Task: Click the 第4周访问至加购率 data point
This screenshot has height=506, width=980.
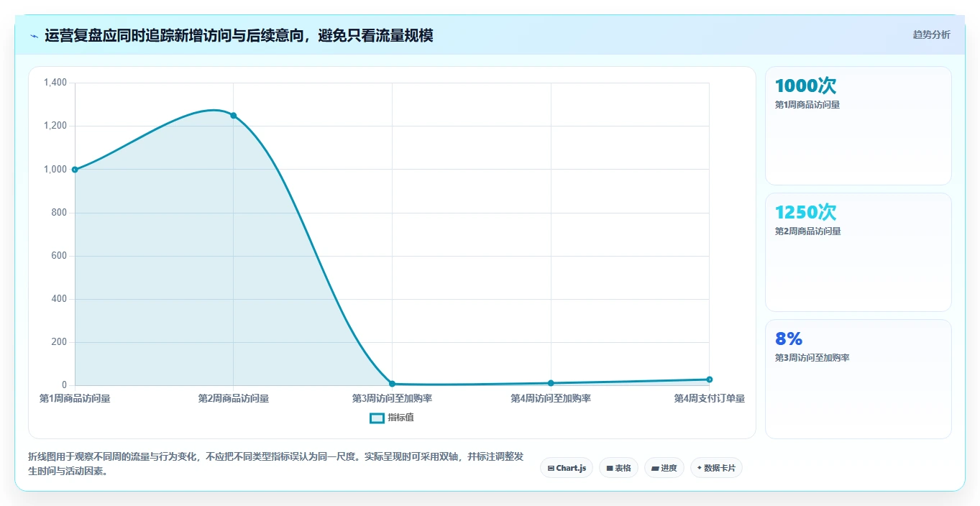Action: (x=551, y=383)
